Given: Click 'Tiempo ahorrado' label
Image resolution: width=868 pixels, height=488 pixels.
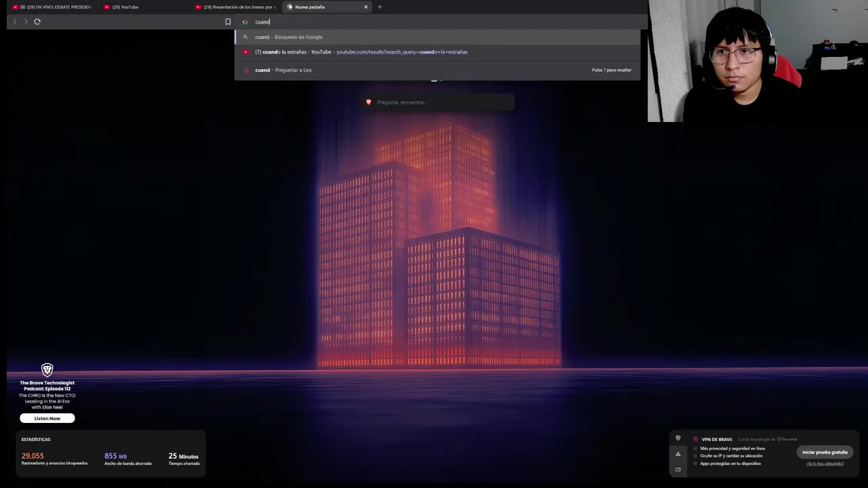Looking at the screenshot, I should [184, 464].
